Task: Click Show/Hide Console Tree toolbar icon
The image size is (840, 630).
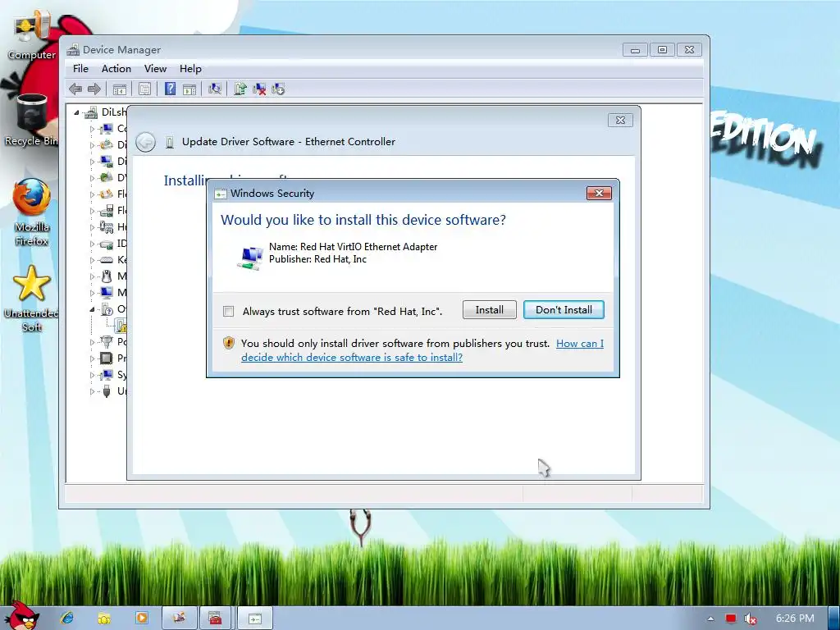Action: [120, 89]
